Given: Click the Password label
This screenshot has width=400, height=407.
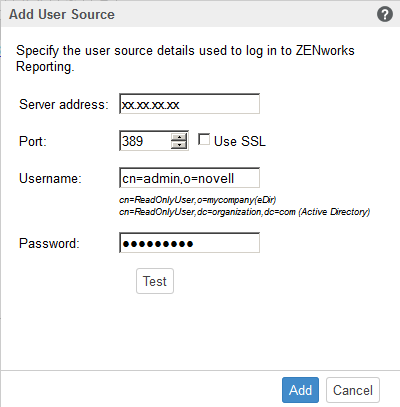Looking at the screenshot, I should click(x=49, y=243).
